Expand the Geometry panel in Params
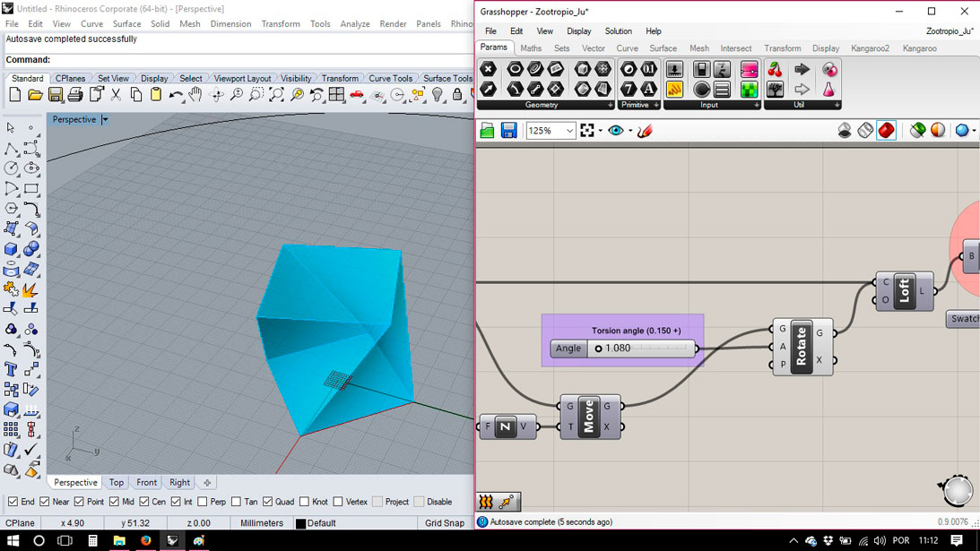980x551 pixels. 610,105
